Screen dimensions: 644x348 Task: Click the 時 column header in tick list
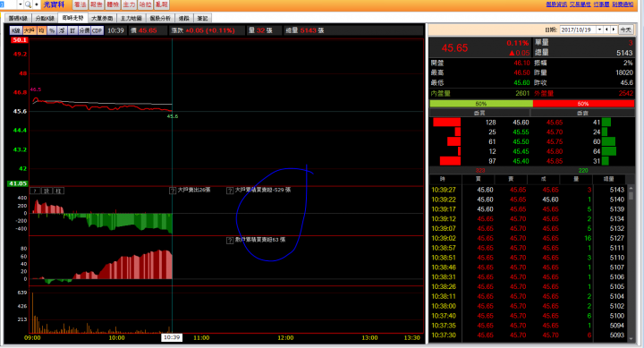443,179
